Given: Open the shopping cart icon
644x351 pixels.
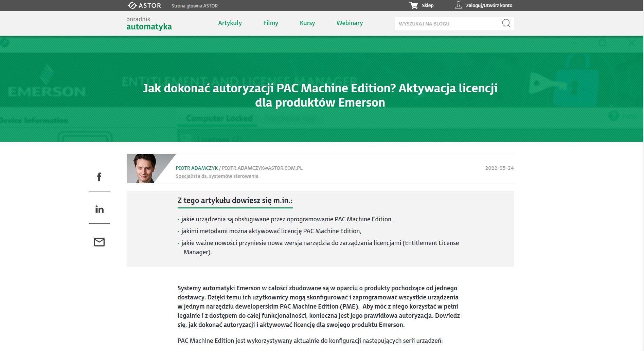Looking at the screenshot, I should click(413, 5).
